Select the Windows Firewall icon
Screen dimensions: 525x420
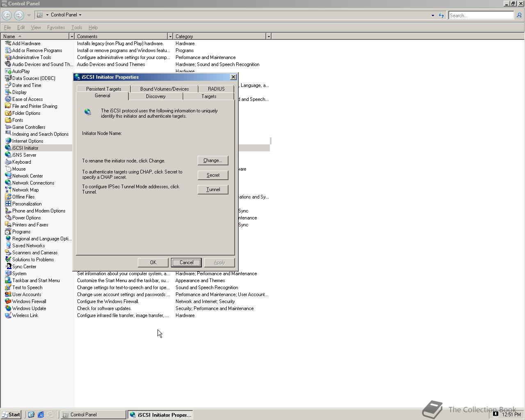pyautogui.click(x=8, y=301)
